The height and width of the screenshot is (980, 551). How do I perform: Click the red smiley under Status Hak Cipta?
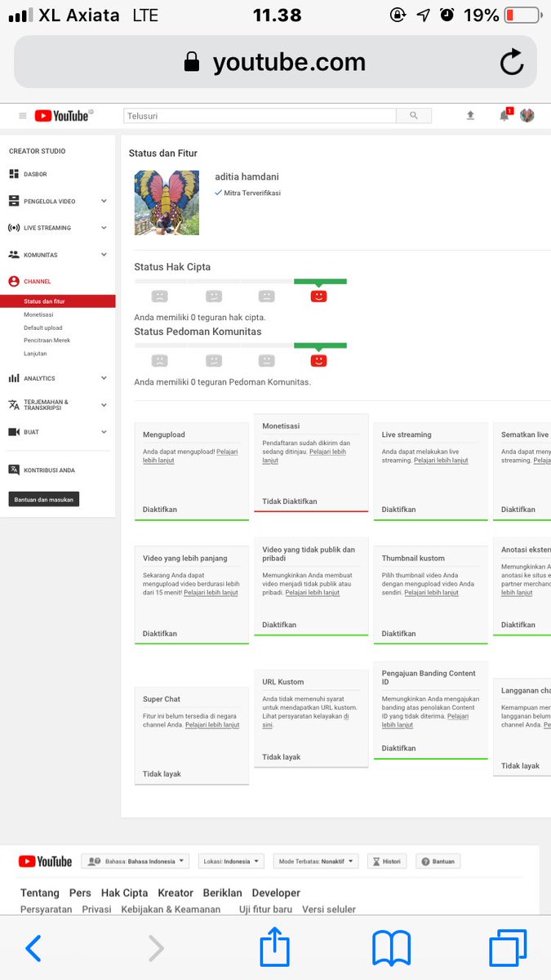coord(318,296)
